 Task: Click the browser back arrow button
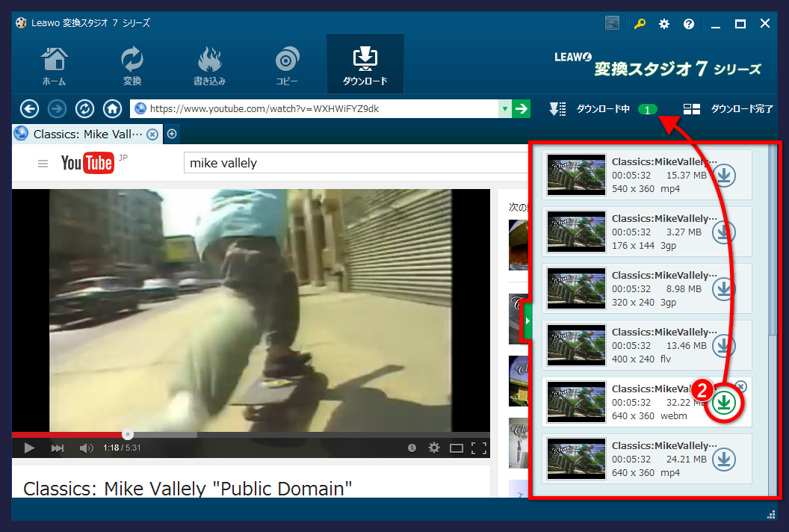point(29,109)
